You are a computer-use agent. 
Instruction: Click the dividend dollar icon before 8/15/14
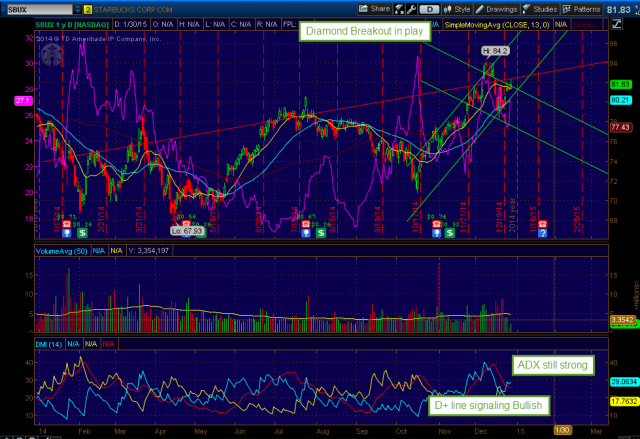(x=321, y=233)
